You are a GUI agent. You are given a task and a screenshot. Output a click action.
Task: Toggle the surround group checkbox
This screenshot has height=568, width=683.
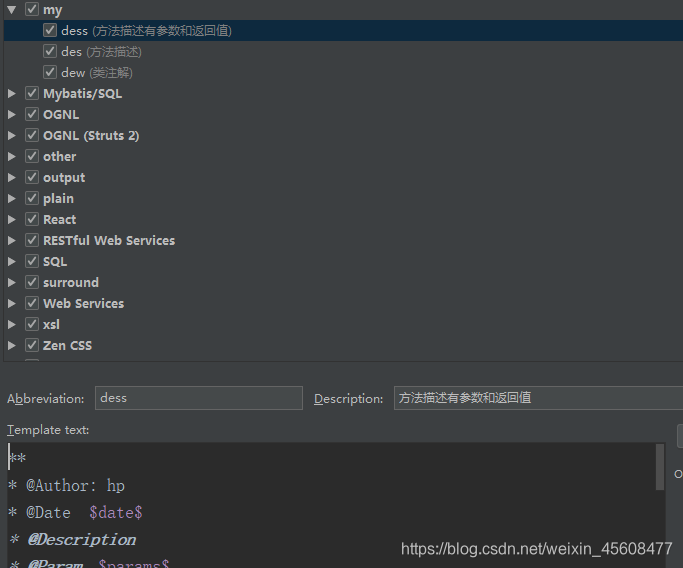click(x=32, y=282)
